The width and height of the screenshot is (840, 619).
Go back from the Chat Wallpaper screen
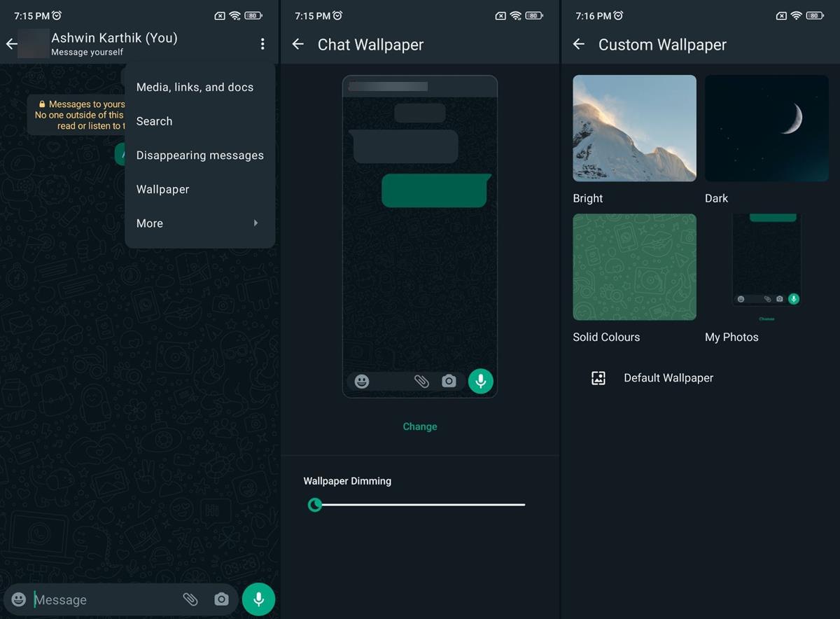coord(297,44)
